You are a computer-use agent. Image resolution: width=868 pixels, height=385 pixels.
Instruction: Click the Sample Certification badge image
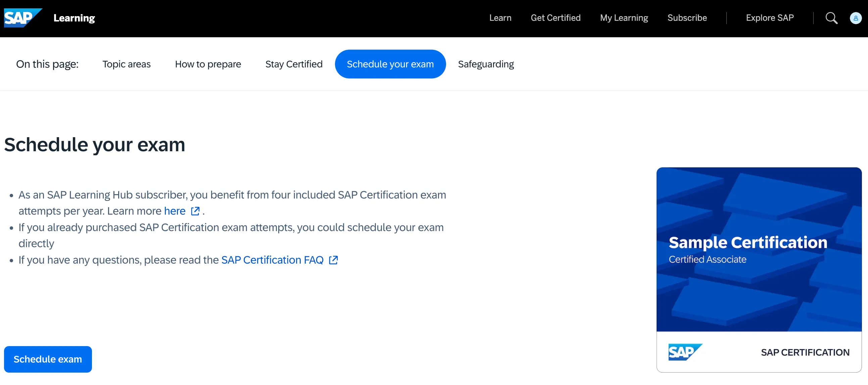click(759, 249)
